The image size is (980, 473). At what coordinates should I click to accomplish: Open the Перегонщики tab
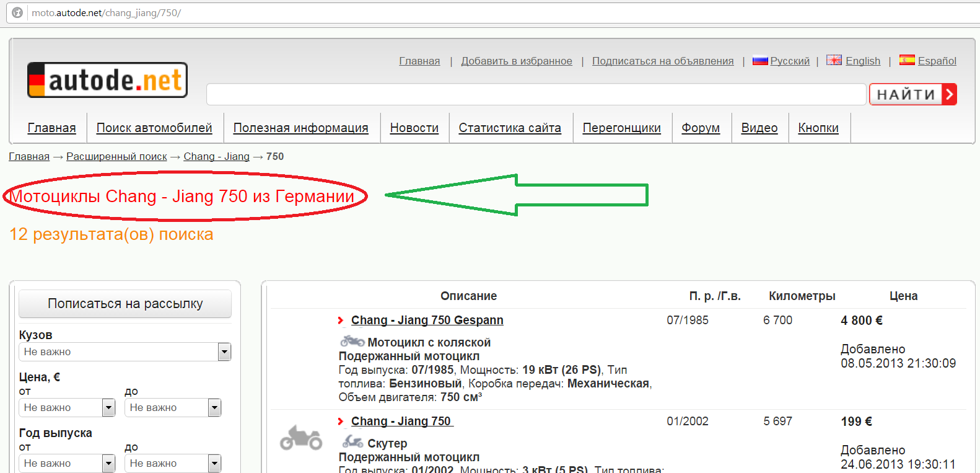coord(622,128)
